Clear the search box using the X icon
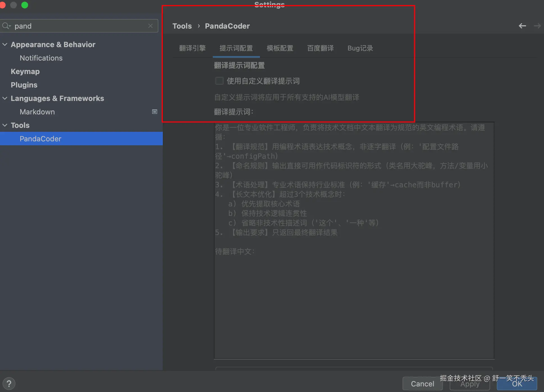The image size is (544, 392). [151, 26]
